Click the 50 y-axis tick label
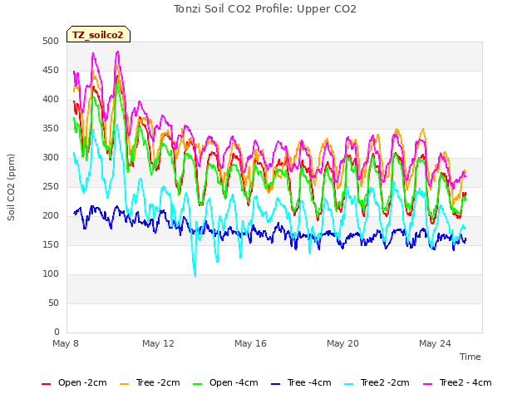The image size is (532, 399). [x=53, y=303]
